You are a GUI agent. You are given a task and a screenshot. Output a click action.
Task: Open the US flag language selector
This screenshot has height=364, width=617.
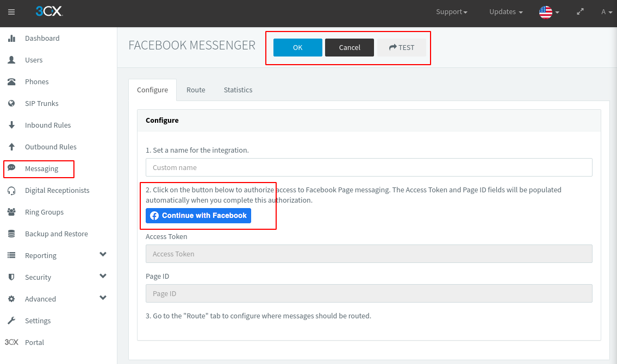549,12
